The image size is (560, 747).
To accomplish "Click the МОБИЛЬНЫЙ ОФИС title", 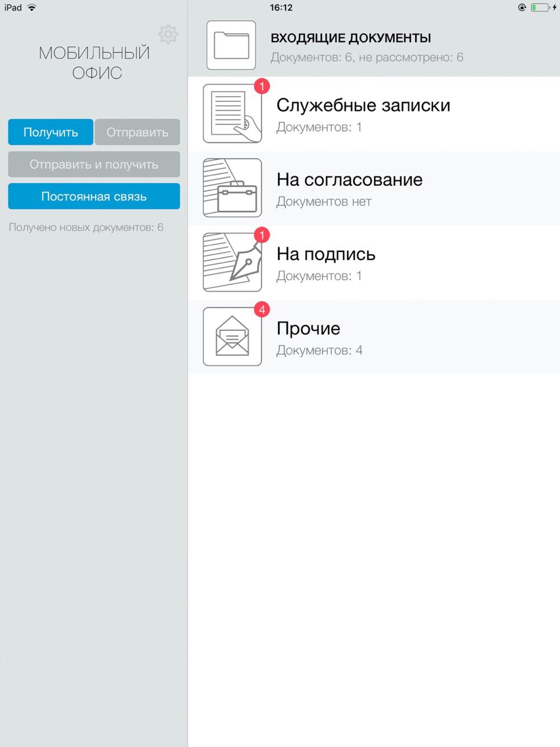I will click(94, 63).
